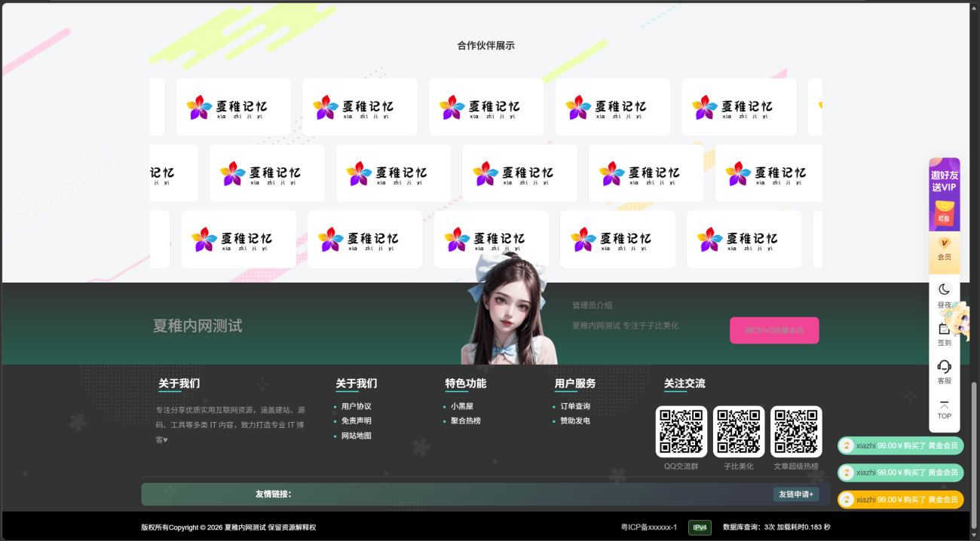Open the 聚合热榜 link

point(465,421)
